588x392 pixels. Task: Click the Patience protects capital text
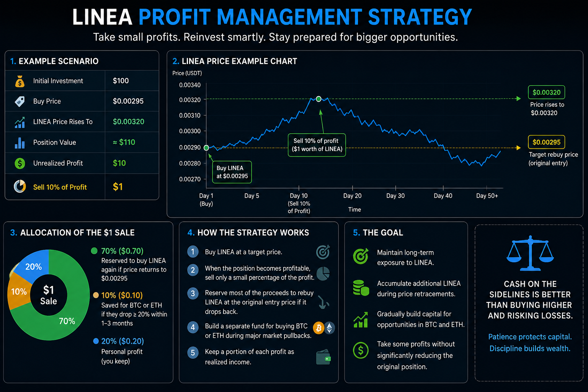[530, 337]
